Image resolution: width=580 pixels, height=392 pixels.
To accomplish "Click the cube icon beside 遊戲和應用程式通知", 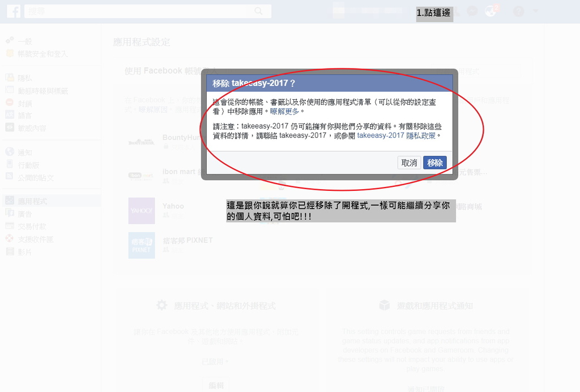I will 385,305.
